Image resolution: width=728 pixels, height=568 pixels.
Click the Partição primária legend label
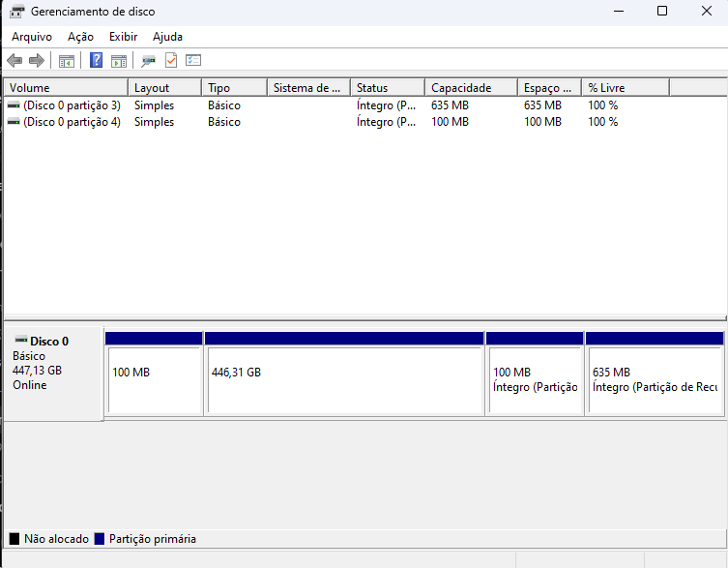(153, 539)
